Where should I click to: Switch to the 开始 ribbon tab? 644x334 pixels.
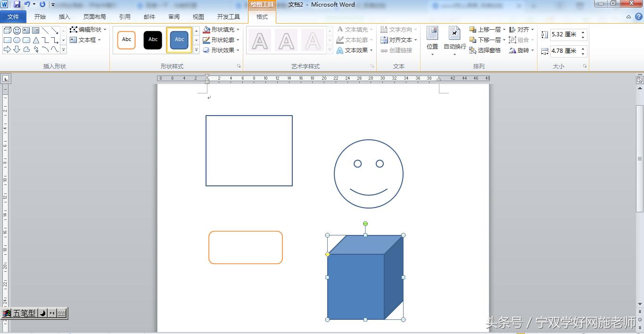pos(40,17)
